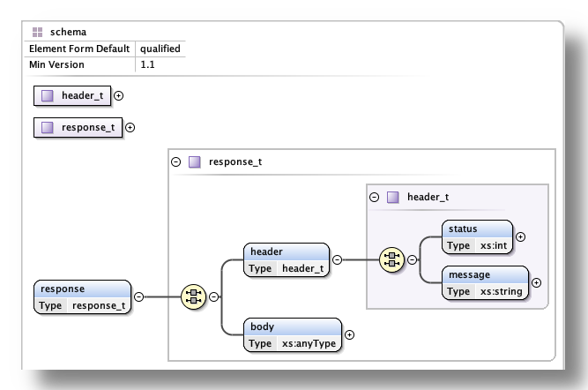
Task: Click the response_t complex type icon
Action: pyautogui.click(x=48, y=127)
